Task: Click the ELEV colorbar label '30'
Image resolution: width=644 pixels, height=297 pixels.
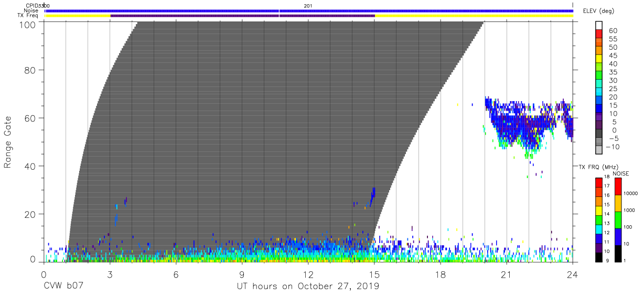Action: (613, 80)
